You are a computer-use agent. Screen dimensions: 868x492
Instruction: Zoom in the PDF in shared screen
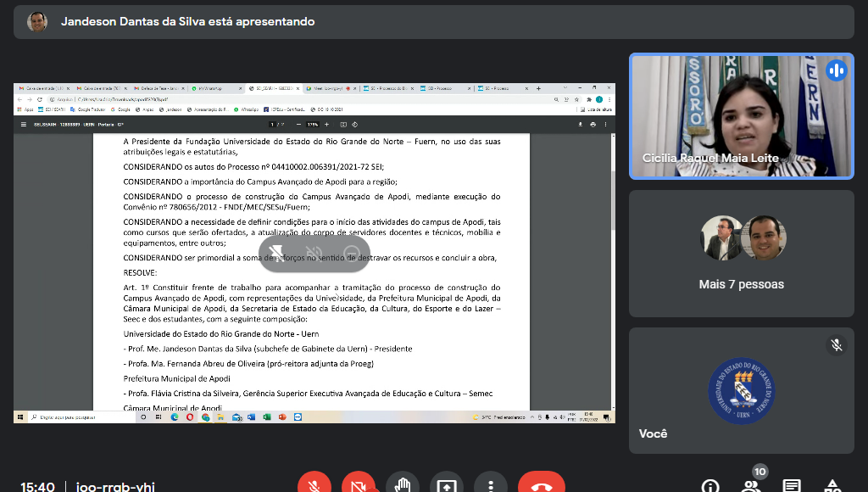point(326,125)
